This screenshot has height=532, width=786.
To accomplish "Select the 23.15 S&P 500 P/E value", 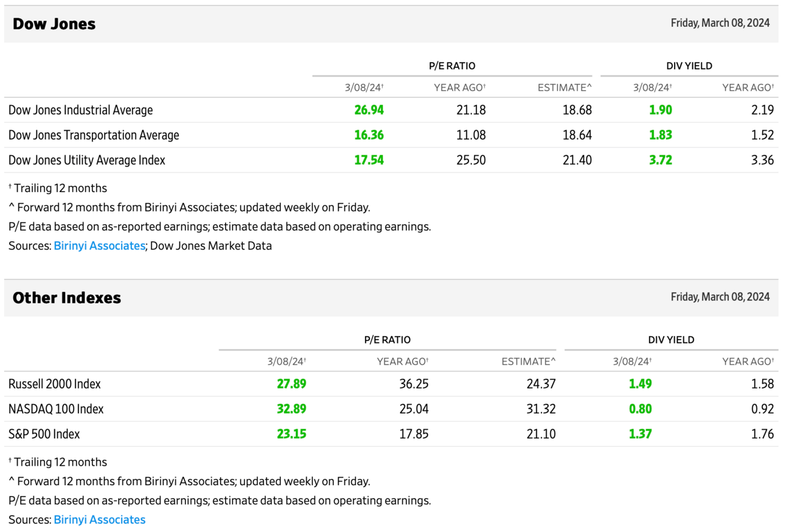I will [291, 434].
